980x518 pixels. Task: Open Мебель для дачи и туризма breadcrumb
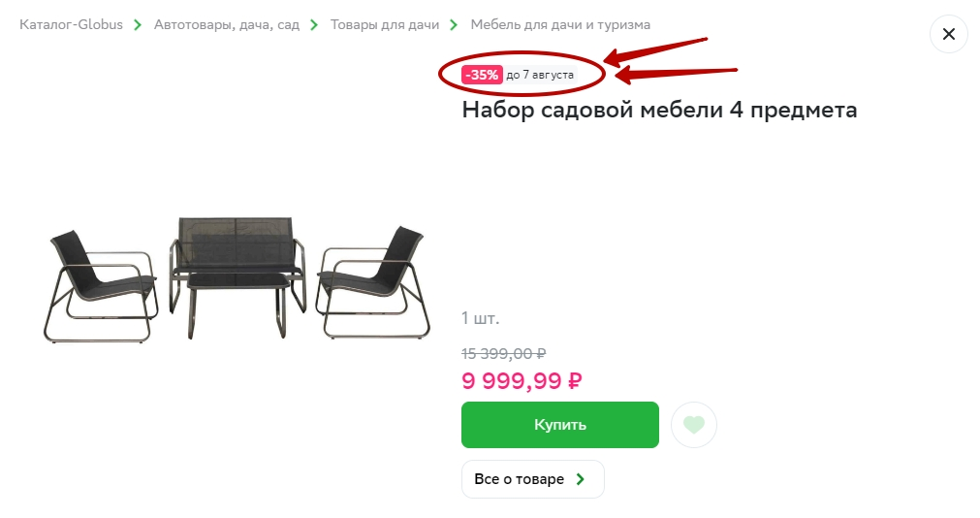pos(560,25)
